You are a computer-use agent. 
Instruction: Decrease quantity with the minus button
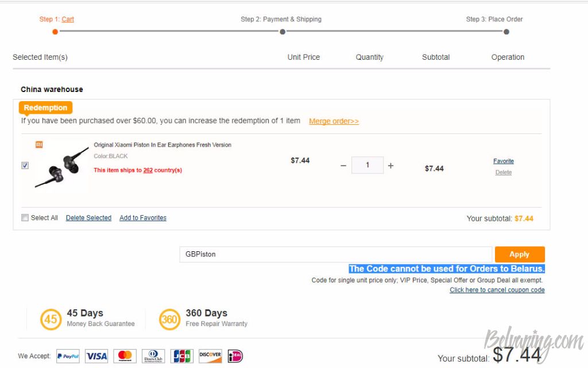click(343, 166)
